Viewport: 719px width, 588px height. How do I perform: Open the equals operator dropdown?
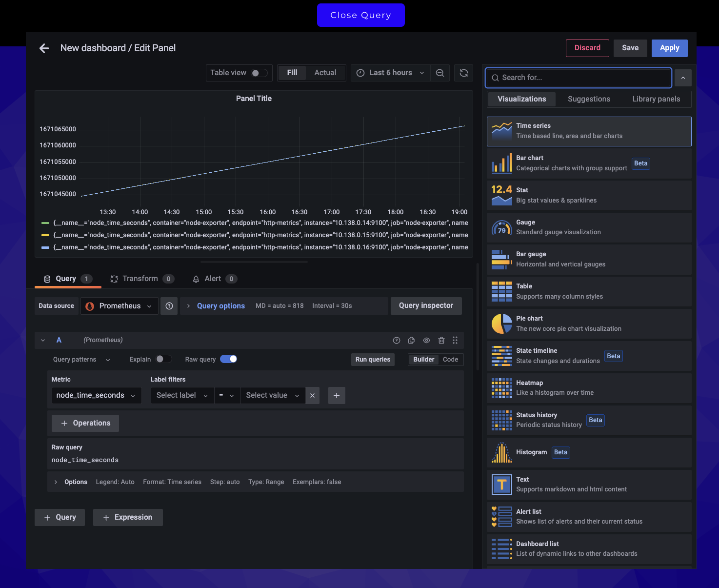coord(227,395)
